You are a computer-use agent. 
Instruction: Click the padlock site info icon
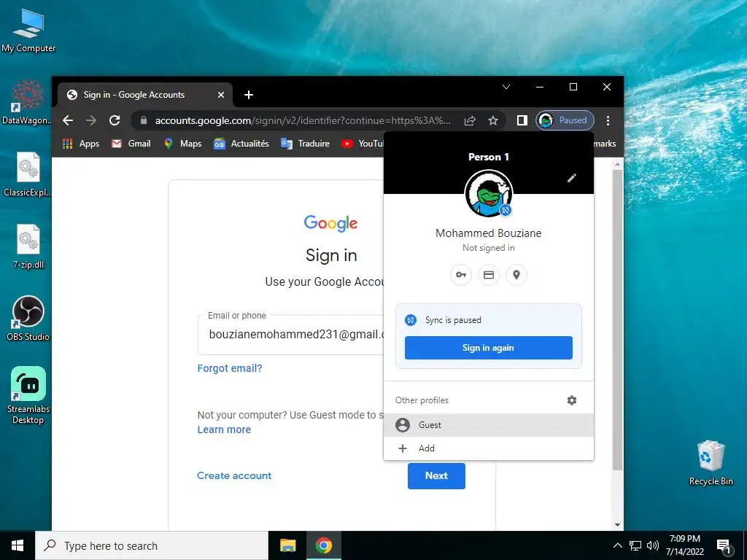click(144, 120)
